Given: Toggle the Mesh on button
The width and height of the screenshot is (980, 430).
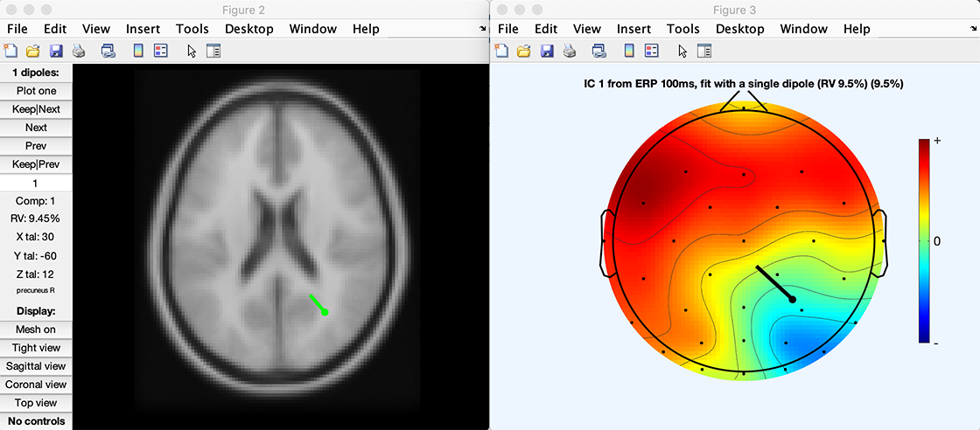Looking at the screenshot, I should [x=36, y=329].
